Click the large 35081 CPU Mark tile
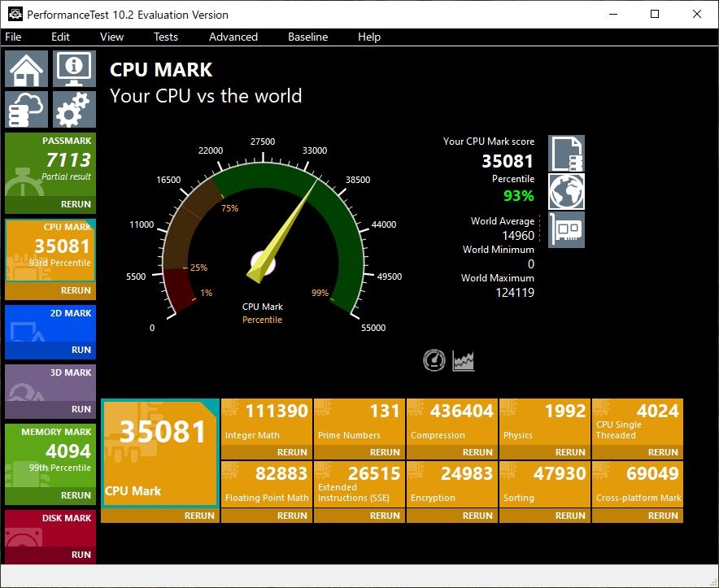Screen dimensions: 719x588 click(160, 453)
